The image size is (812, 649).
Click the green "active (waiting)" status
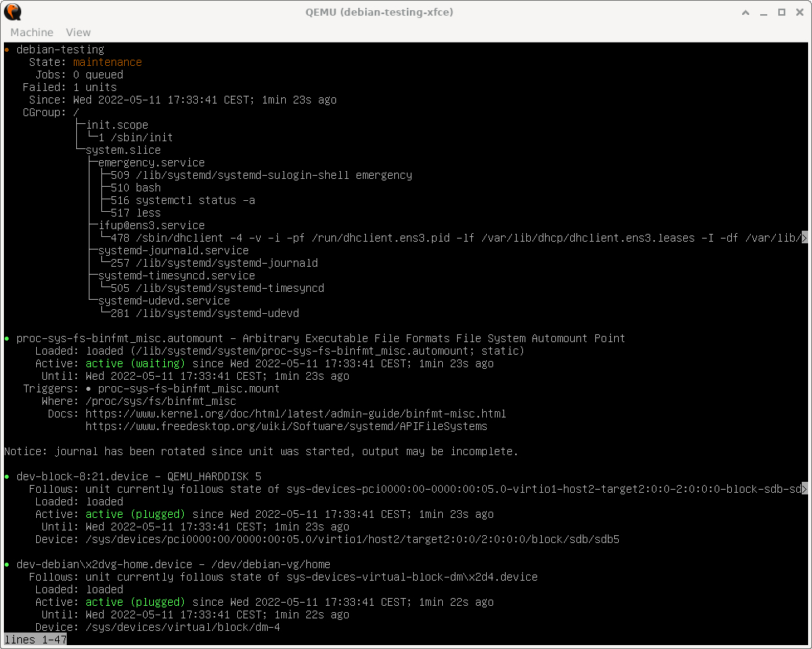(135, 363)
